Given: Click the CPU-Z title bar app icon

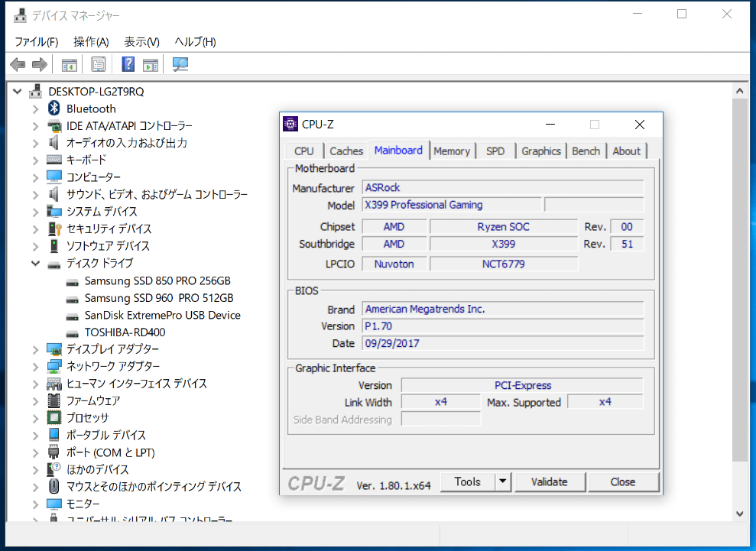Looking at the screenshot, I should tap(290, 124).
